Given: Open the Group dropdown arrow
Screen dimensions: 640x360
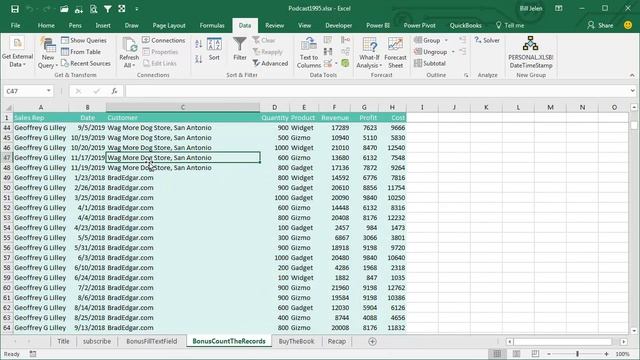Looking at the screenshot, I should (446, 40).
